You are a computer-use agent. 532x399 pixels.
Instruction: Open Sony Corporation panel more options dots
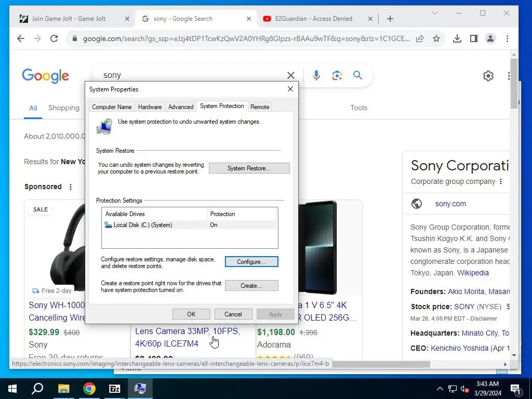501,181
